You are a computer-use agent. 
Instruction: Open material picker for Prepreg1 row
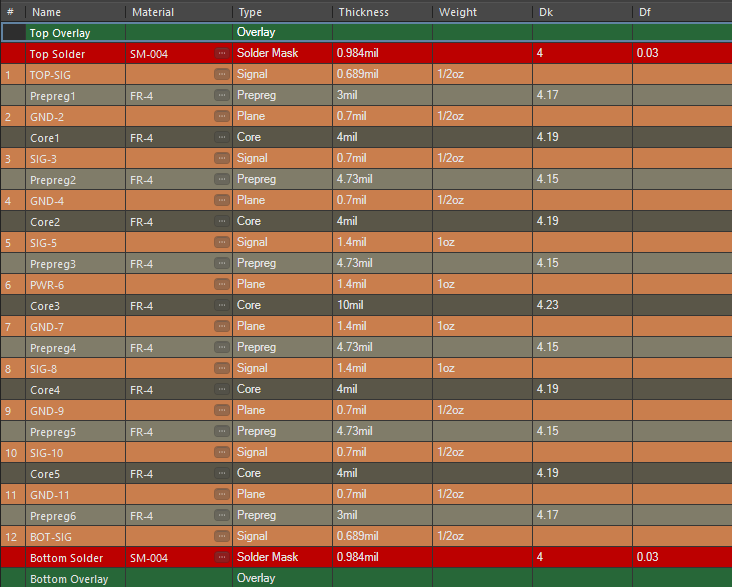[221, 96]
